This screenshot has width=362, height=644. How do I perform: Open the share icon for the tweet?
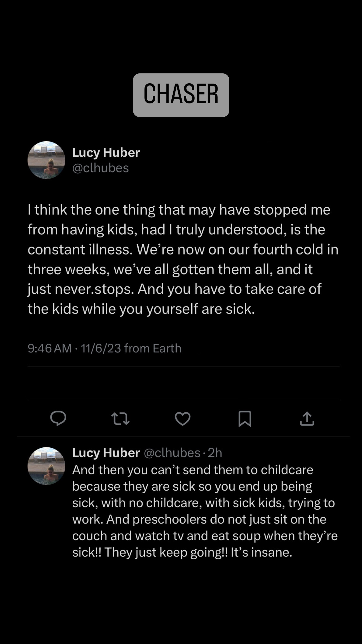[307, 419]
